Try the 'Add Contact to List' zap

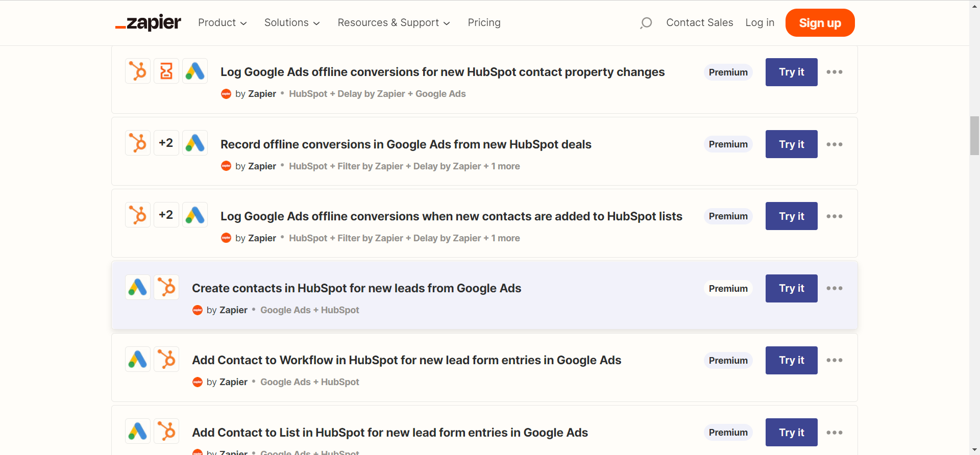click(x=792, y=432)
